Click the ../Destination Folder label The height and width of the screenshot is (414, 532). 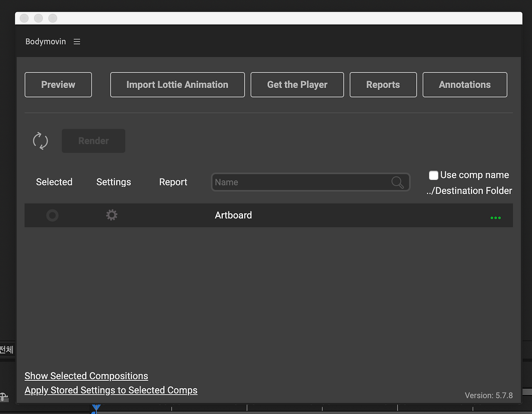[469, 191]
